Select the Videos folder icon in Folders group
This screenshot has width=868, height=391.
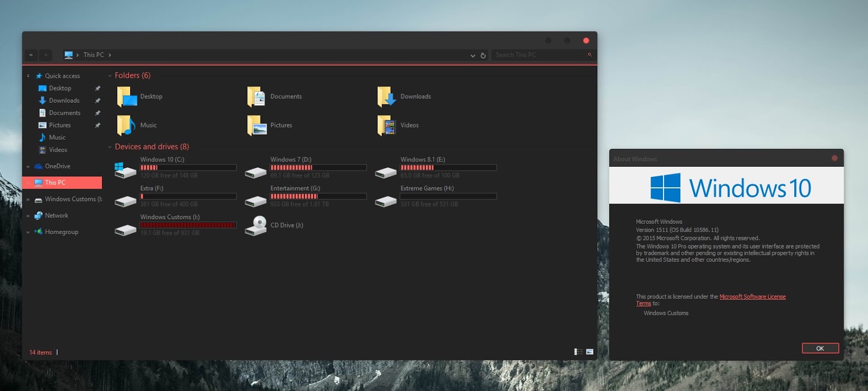click(x=387, y=125)
